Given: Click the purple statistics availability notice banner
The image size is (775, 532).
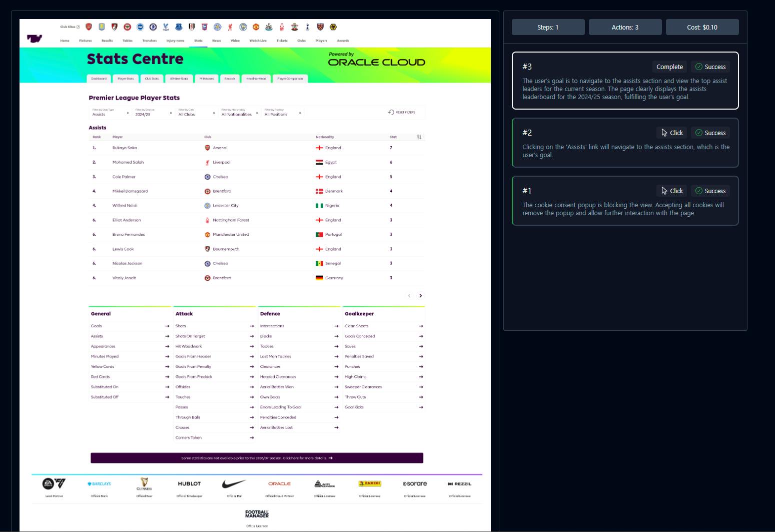Looking at the screenshot, I should pos(257,458).
